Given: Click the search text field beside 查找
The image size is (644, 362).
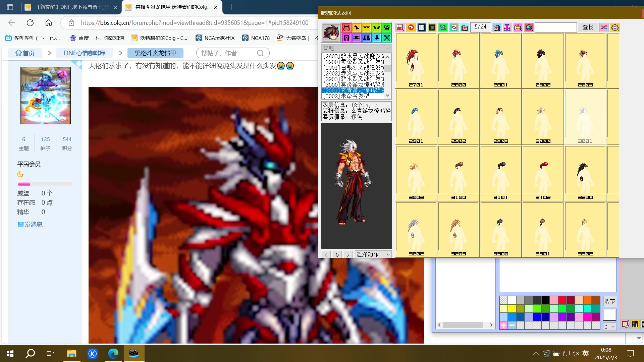Looking at the screenshot, I should [x=555, y=27].
